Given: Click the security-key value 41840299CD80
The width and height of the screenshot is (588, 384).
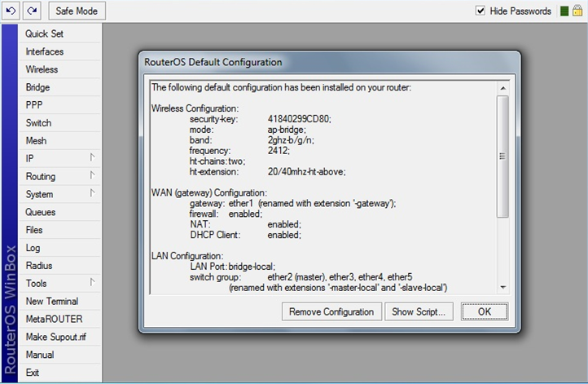Looking at the screenshot, I should coord(299,119).
